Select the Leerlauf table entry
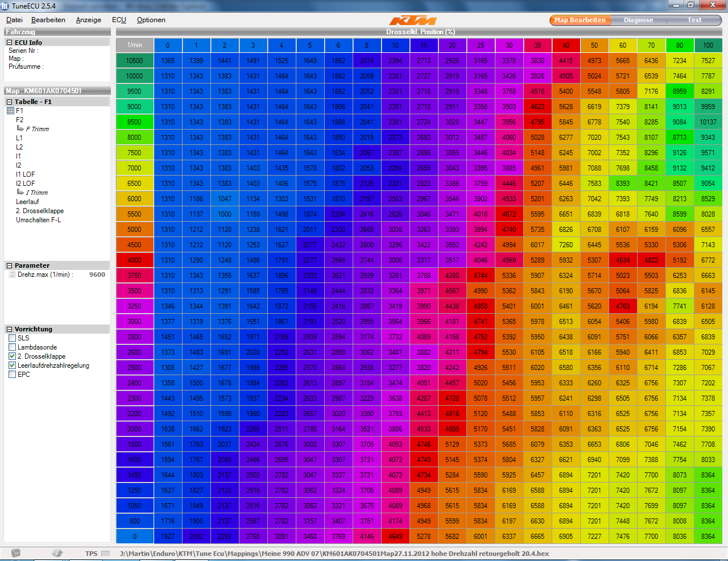The image size is (728, 561). click(x=27, y=202)
